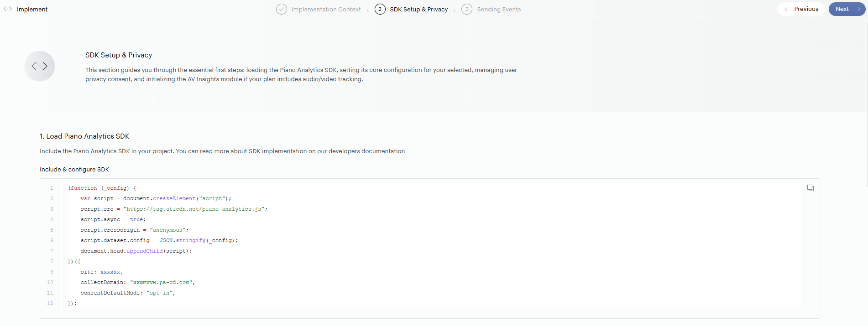This screenshot has width=868, height=326.
Task: Open the Implementation Context step
Action: coord(326,9)
